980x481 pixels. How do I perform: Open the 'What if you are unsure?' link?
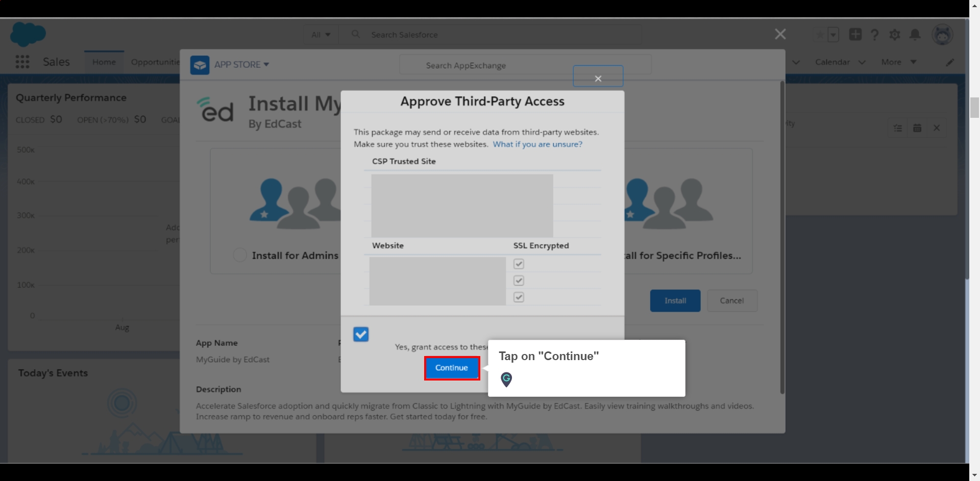coord(537,144)
